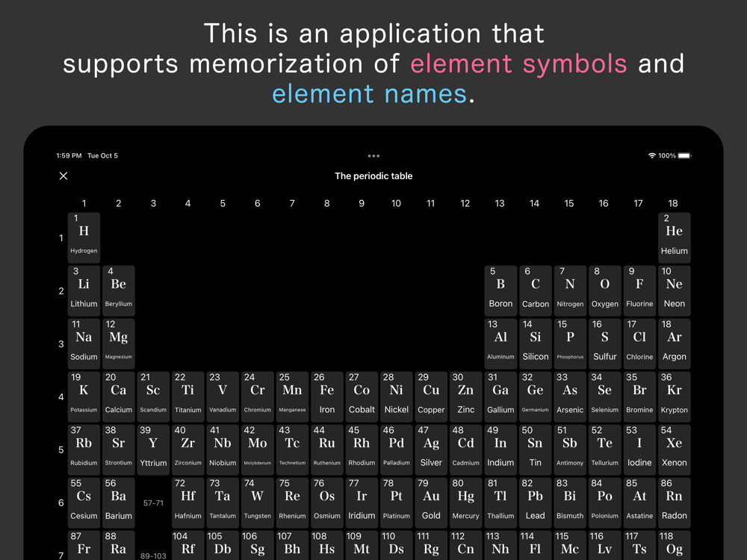Select the Sodium element tile
The width and height of the screenshot is (747, 560).
coord(84,343)
